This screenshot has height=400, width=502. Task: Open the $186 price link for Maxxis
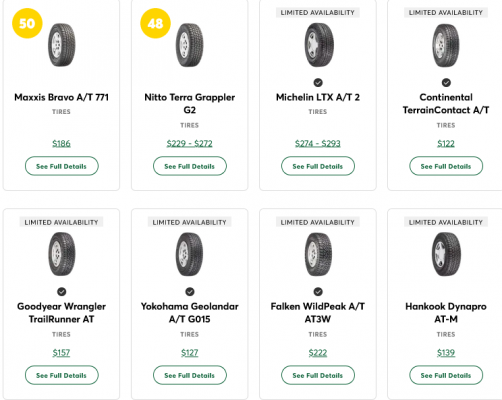(x=61, y=143)
